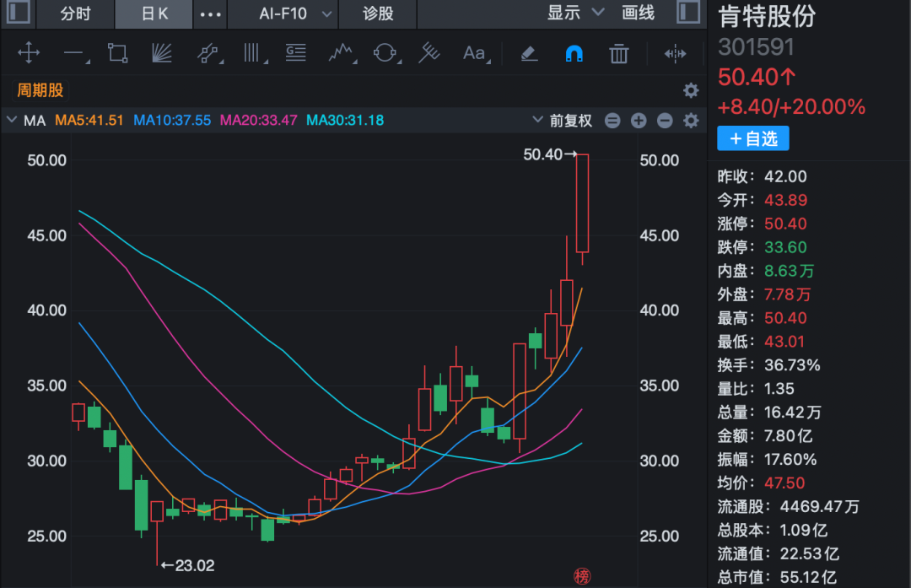Click the horizontal mirror collapse toolbar icon
911x588 pixels.
675,54
